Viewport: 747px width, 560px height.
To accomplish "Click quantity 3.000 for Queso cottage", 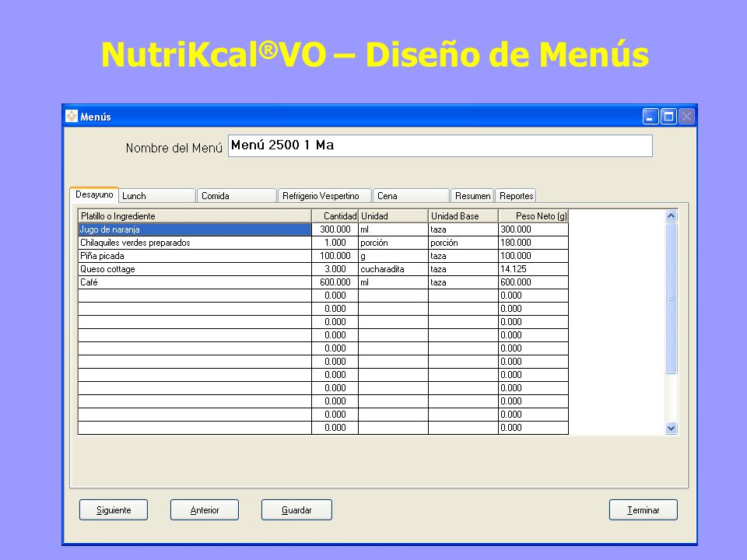I will [335, 269].
